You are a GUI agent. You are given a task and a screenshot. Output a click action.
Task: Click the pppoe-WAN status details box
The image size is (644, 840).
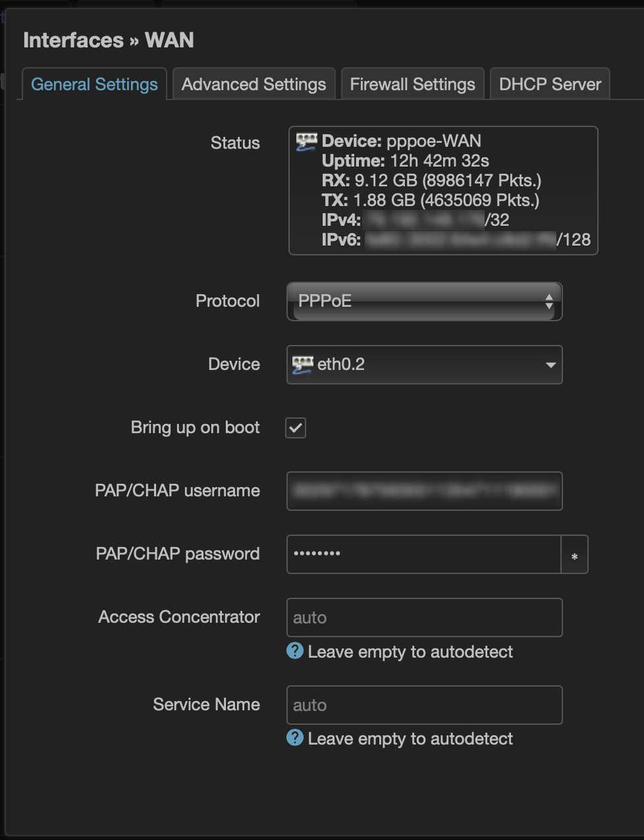pos(443,190)
